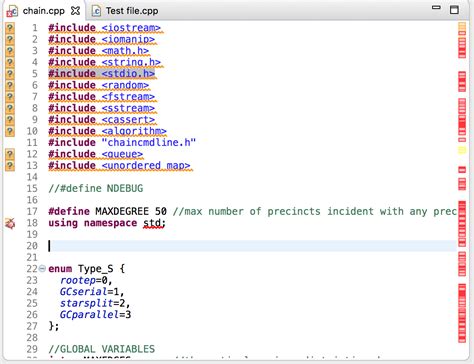
Task: Click GCserial=1 enum value
Action: 92,292
